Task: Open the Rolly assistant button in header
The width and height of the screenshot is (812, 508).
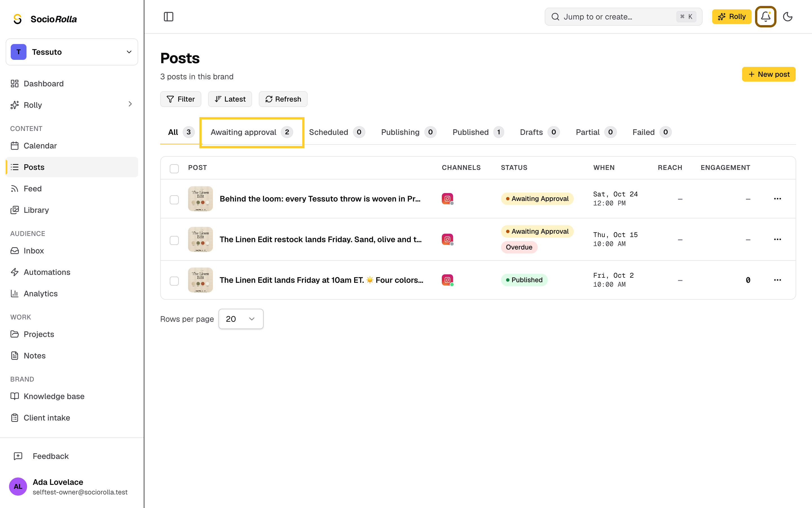Action: pos(731,16)
